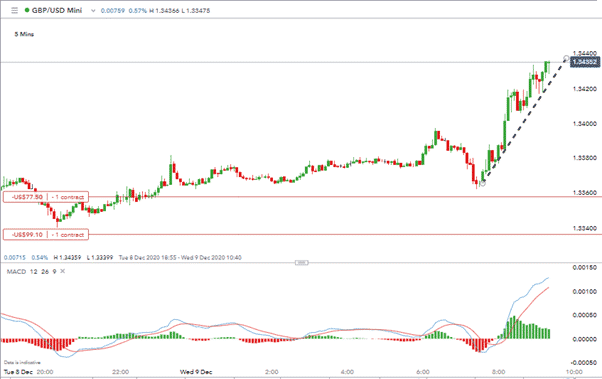This screenshot has width=602, height=379.
Task: Click the date range text Tue 8 Dec 2020 18:55
Action: 147,257
